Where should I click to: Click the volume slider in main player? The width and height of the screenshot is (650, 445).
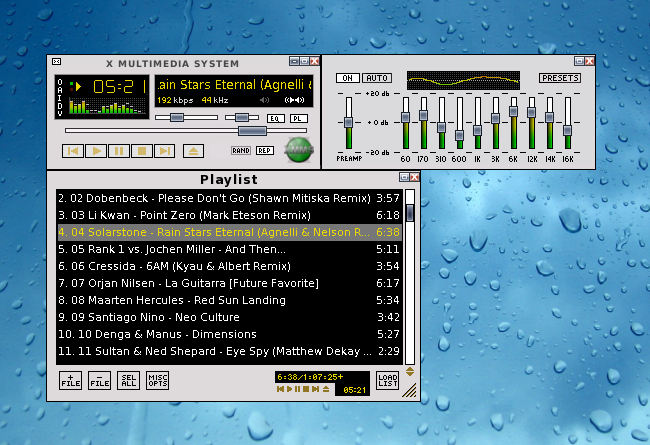point(186,117)
